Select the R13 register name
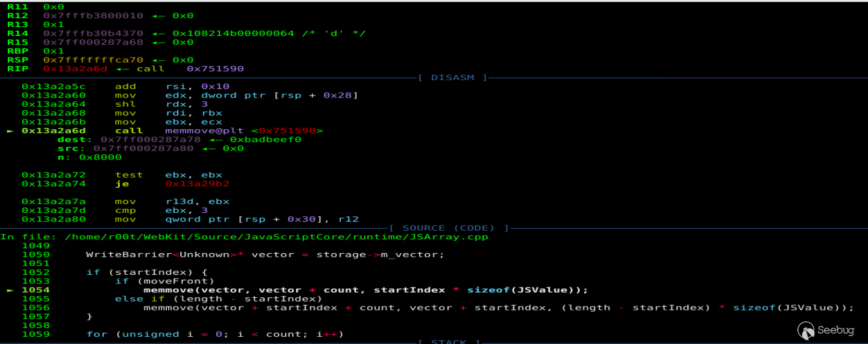The height and width of the screenshot is (344, 868). pyautogui.click(x=17, y=25)
